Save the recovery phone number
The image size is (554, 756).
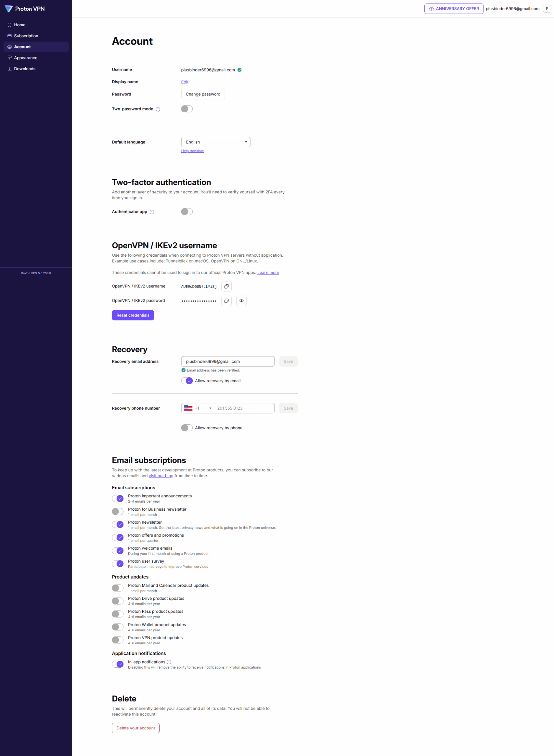click(x=288, y=408)
